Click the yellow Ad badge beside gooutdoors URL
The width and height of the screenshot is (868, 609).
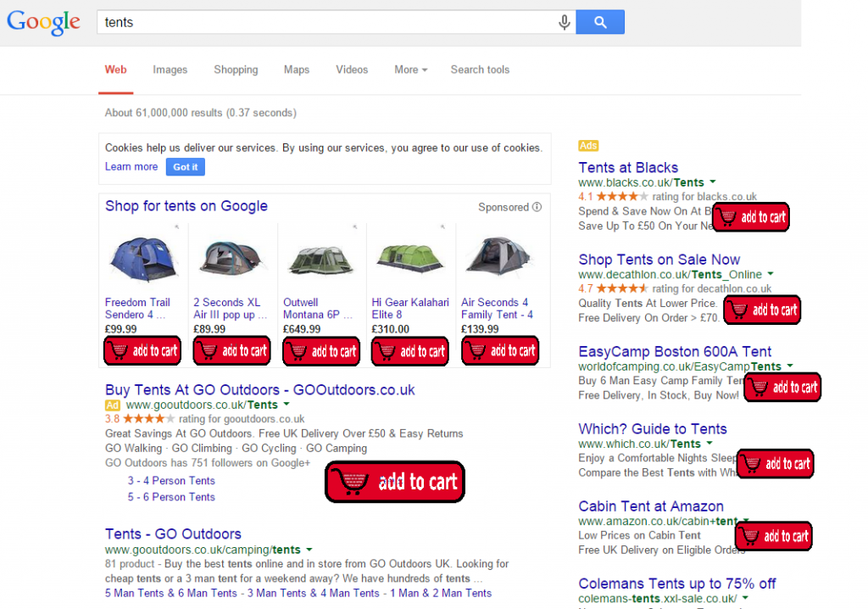[x=113, y=405]
